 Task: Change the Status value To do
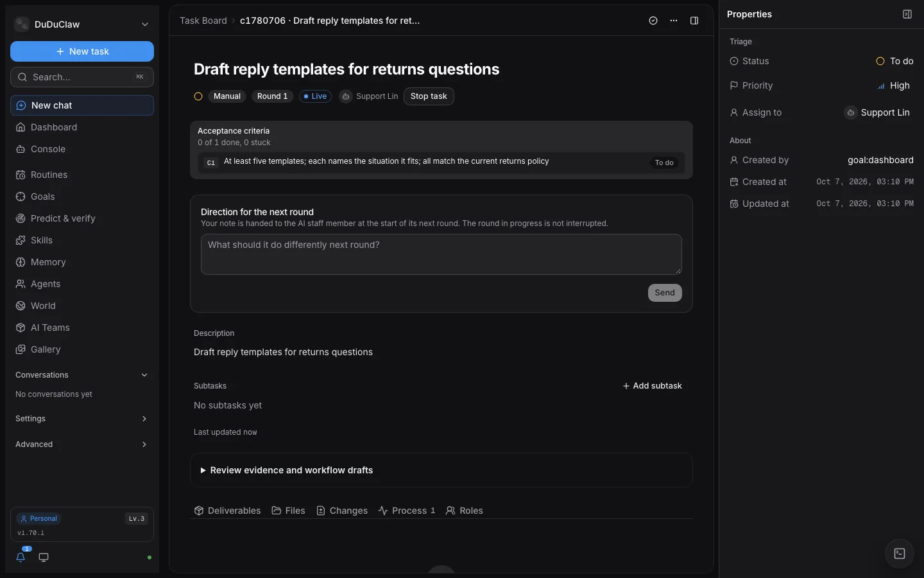click(x=894, y=61)
